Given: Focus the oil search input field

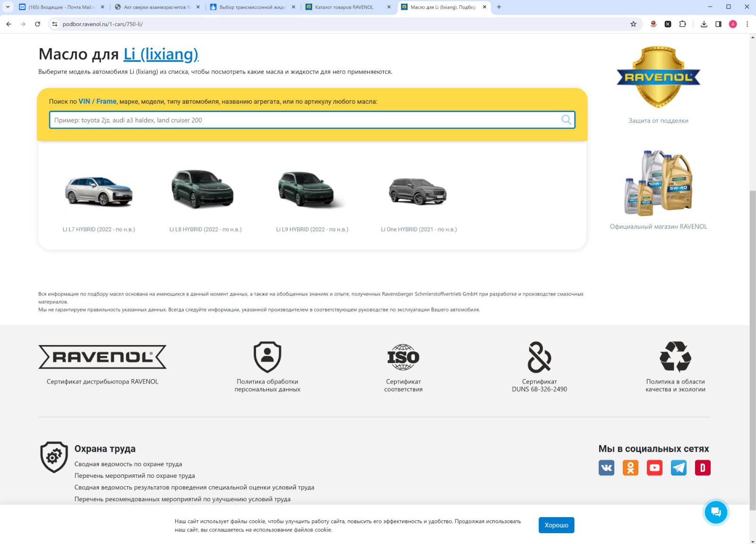Looking at the screenshot, I should 312,120.
